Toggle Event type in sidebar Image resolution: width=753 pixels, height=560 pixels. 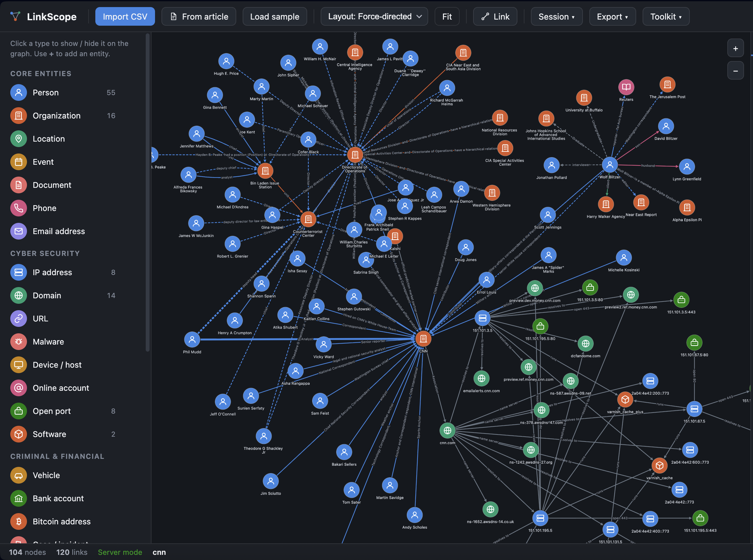63,162
